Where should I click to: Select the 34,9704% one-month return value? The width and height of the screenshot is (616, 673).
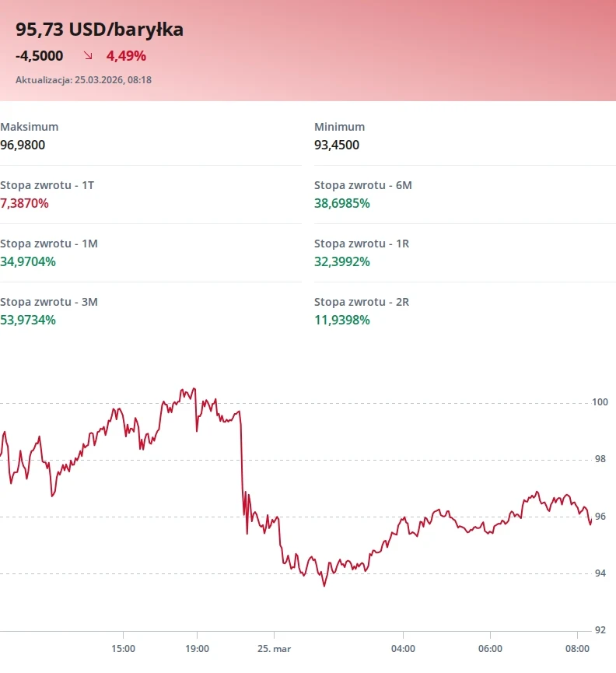[x=28, y=261]
